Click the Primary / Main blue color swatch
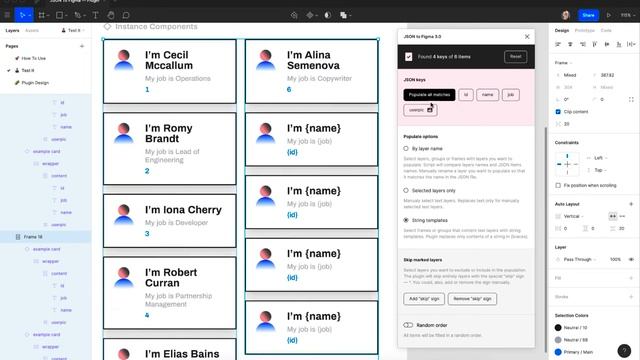This screenshot has height=360, width=640. pyautogui.click(x=558, y=352)
